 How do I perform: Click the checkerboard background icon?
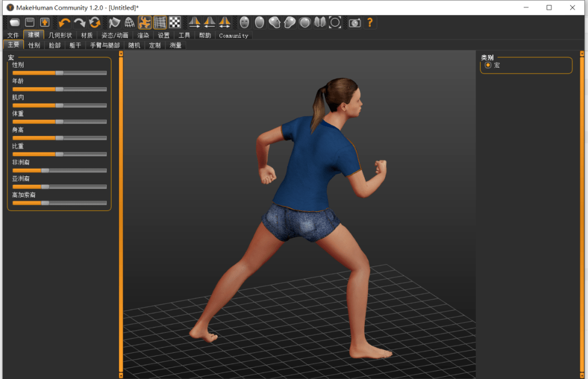(175, 22)
